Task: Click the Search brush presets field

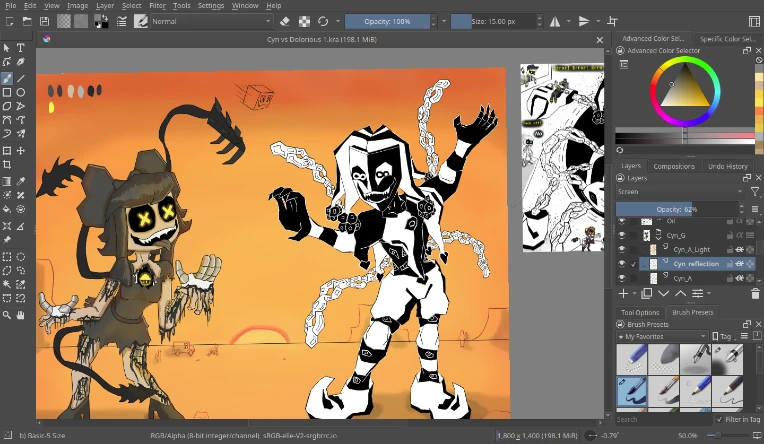Action: (x=660, y=420)
